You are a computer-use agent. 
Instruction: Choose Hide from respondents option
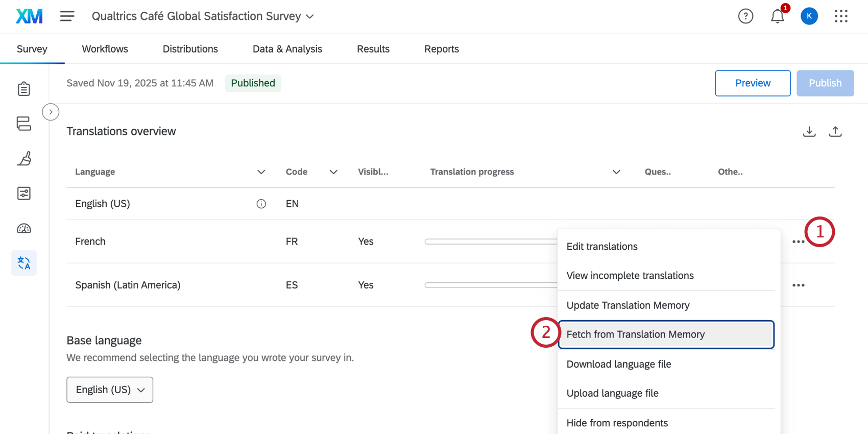pos(617,423)
